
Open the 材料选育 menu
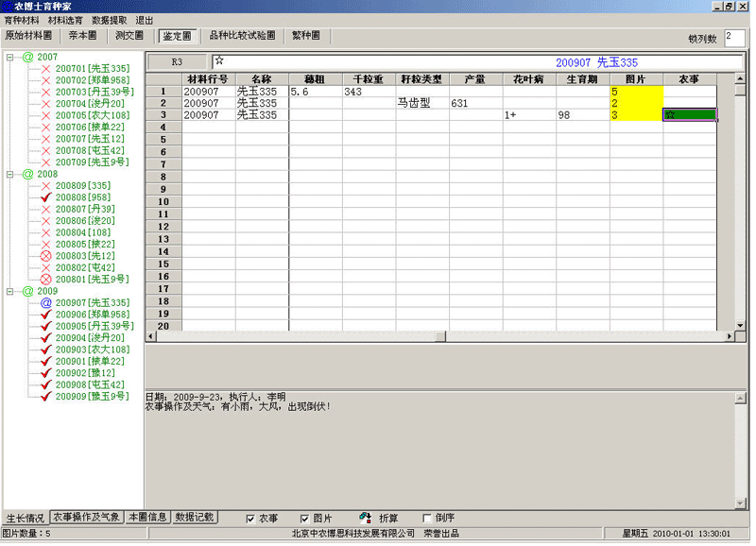(65, 21)
